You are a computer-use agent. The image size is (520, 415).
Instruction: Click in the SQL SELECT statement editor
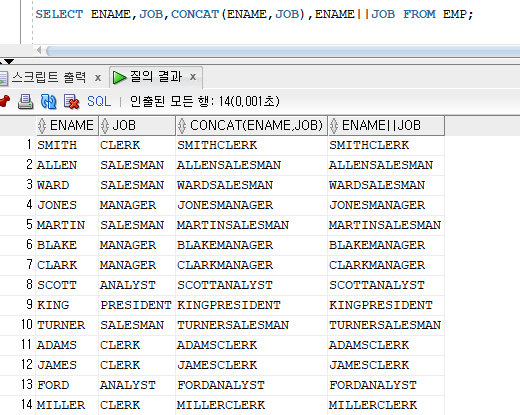point(254,14)
